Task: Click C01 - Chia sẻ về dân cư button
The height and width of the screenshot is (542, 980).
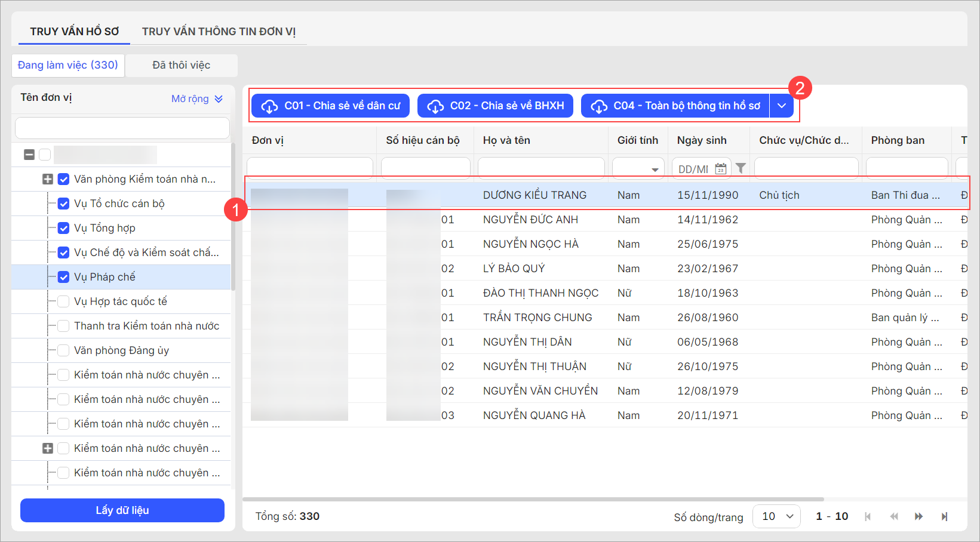Action: tap(330, 106)
